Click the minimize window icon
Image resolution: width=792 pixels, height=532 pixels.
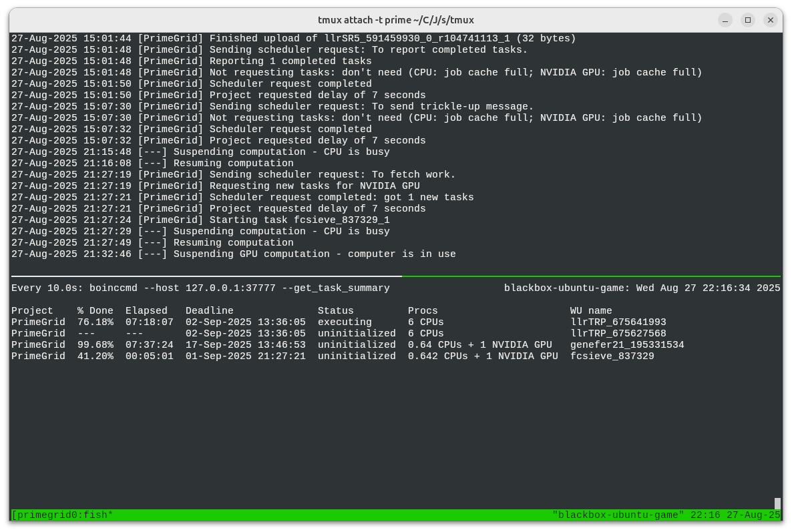[725, 20]
